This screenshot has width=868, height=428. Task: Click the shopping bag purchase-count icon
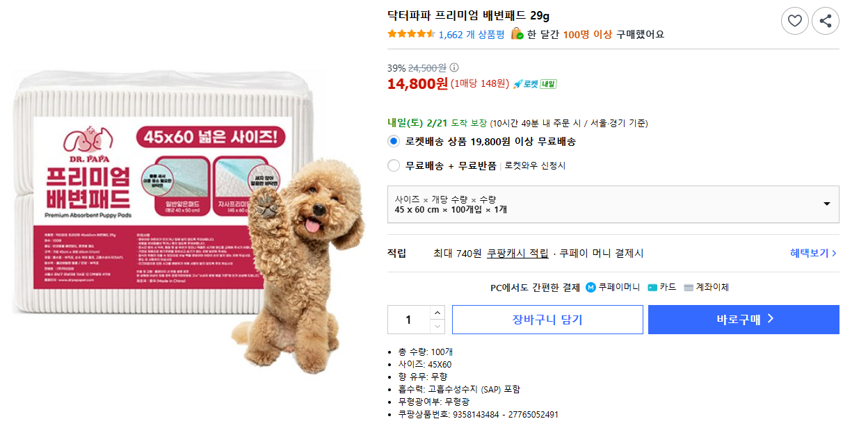point(517,33)
